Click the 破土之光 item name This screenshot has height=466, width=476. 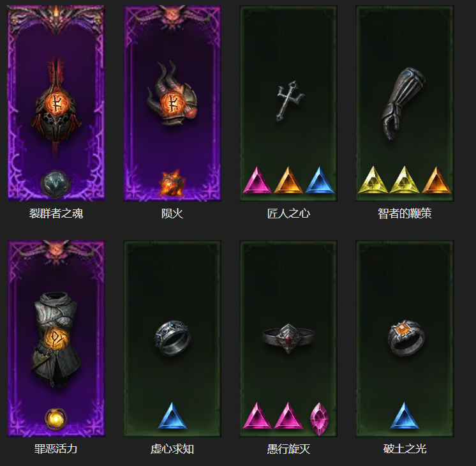click(405, 449)
